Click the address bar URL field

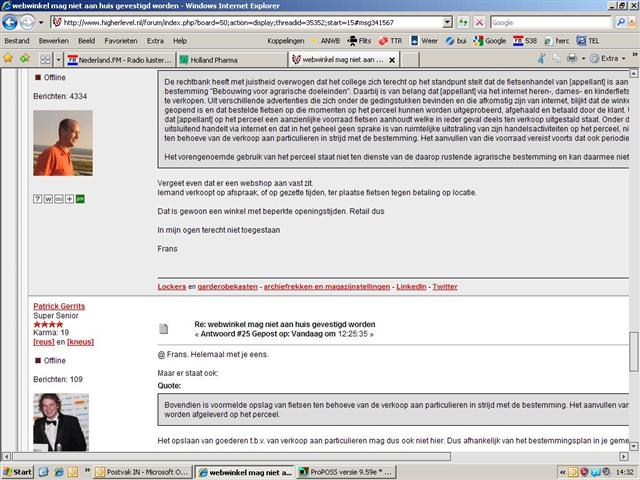coord(249,22)
